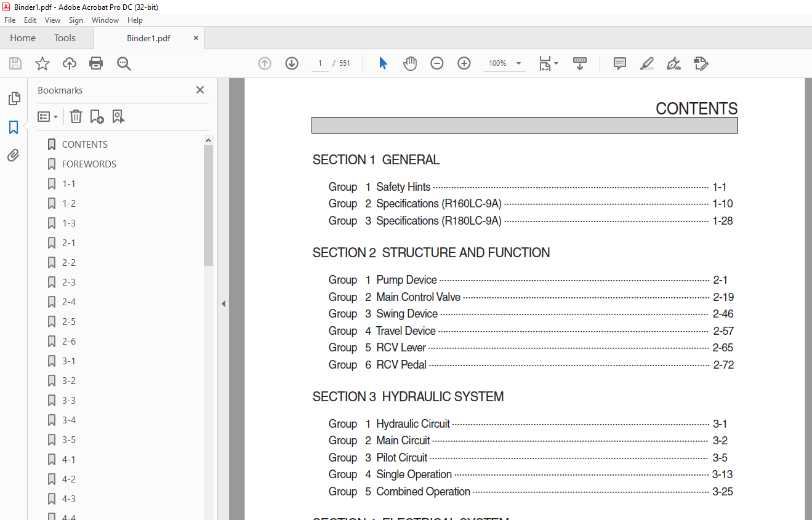Viewport: 812px width, 520px height.
Task: Open bookmark 2-1
Action: (x=69, y=243)
